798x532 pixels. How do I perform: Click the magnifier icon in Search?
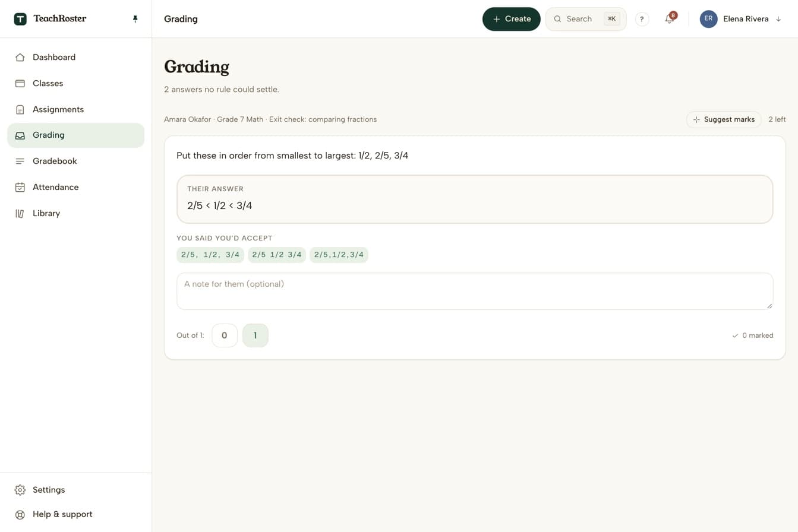[x=557, y=19]
